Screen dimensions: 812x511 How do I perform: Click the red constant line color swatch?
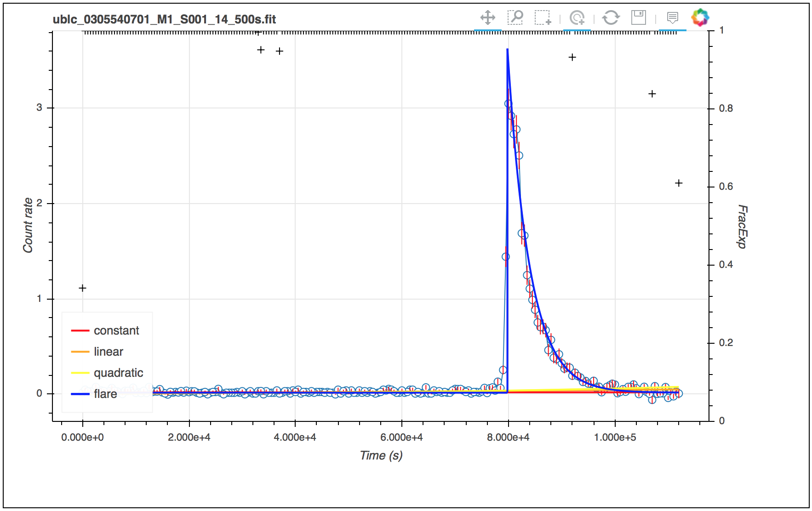tap(80, 331)
